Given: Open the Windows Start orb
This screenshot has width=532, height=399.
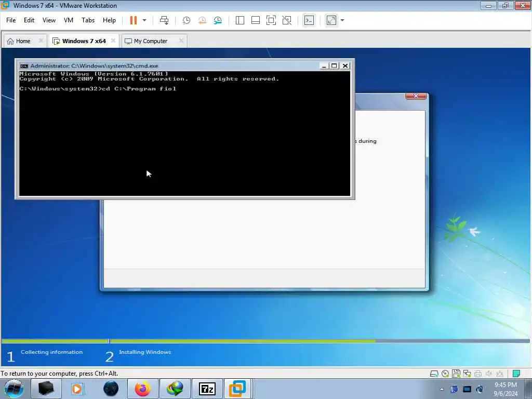Looking at the screenshot, I should [14, 389].
